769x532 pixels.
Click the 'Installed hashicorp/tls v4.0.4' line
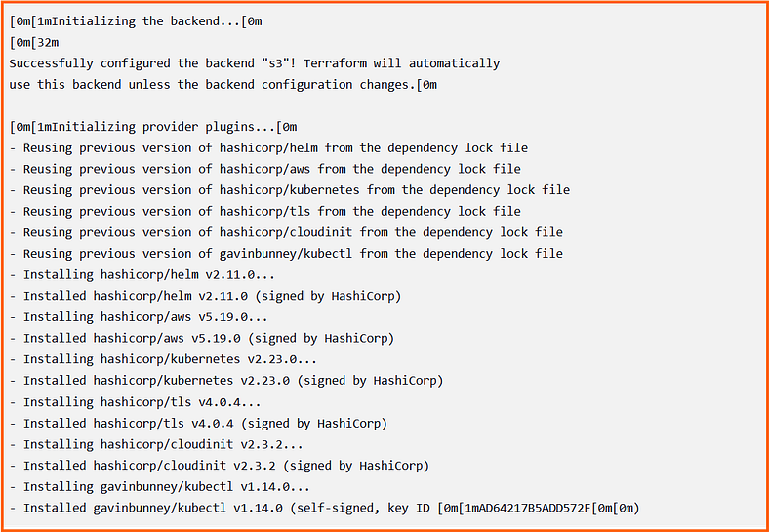coord(198,423)
